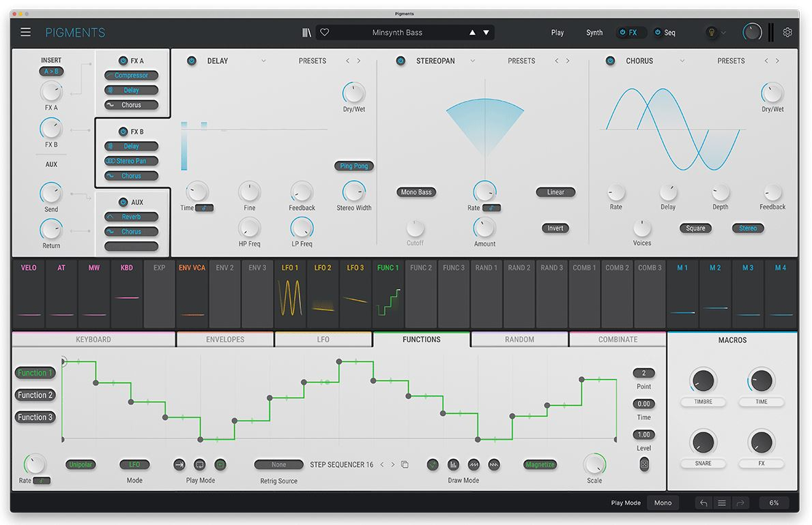
Task: Click the heart icon to favorite the preset
Action: click(x=325, y=33)
